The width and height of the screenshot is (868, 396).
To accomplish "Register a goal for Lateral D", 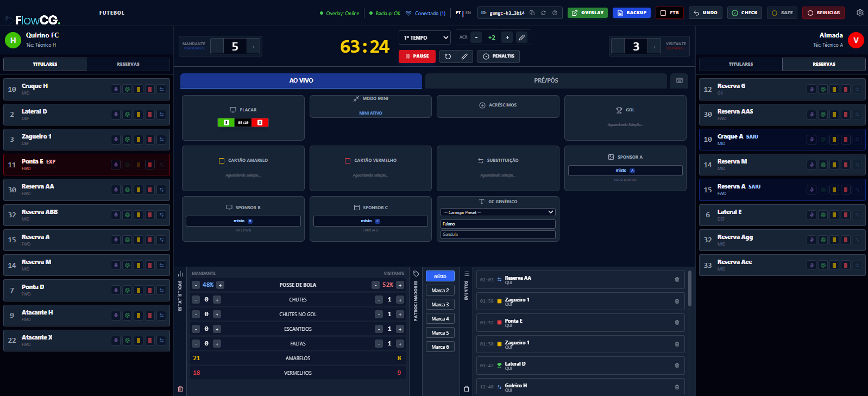I will 127,115.
